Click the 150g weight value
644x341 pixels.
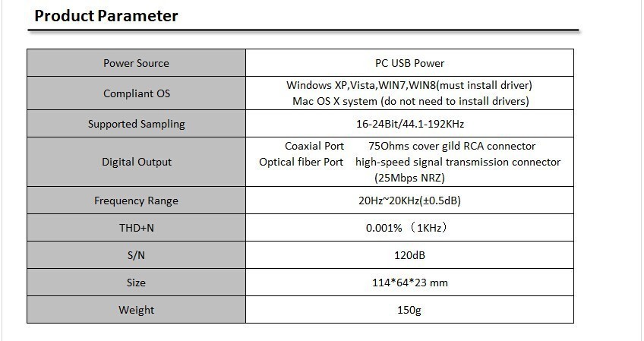[x=409, y=310]
